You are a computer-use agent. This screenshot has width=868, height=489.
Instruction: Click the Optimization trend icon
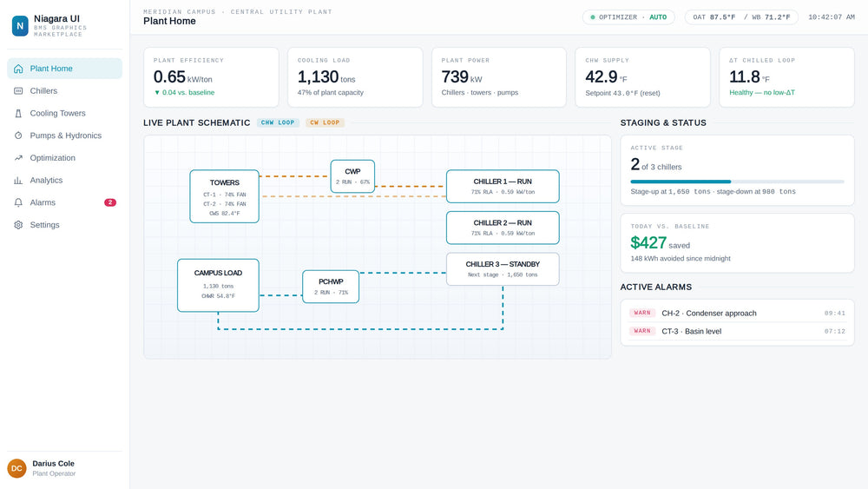coord(18,158)
